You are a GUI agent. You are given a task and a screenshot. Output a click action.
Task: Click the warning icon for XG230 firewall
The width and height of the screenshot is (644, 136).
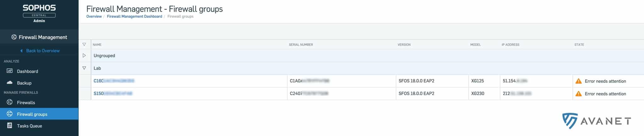coord(578,94)
